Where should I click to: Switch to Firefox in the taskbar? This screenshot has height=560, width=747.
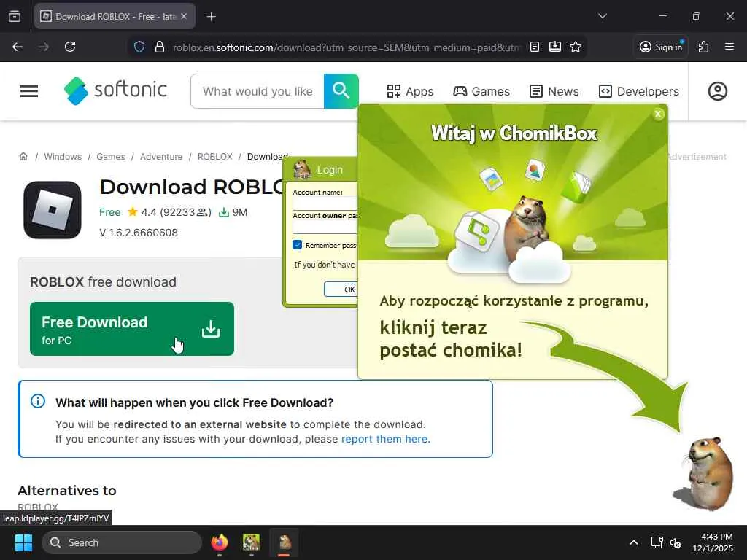point(220,542)
